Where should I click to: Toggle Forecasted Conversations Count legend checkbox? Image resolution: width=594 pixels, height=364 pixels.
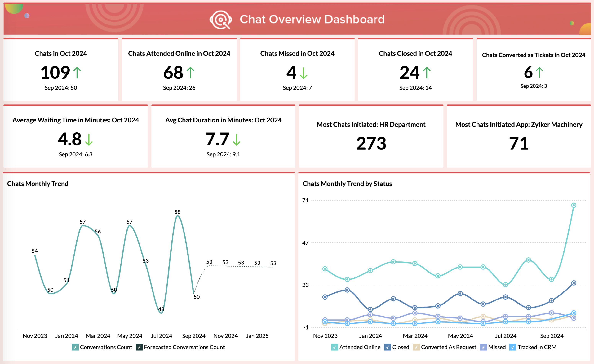click(x=139, y=347)
